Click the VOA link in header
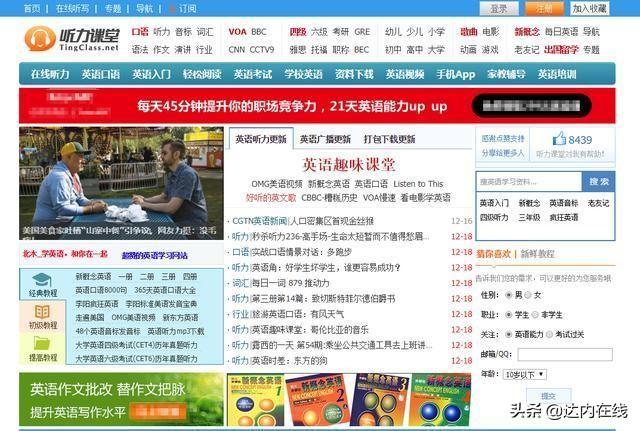 point(237,32)
